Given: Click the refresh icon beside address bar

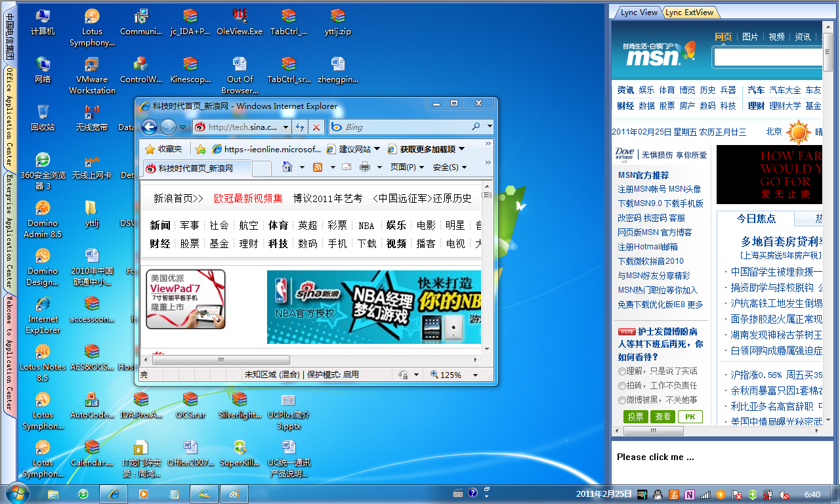Looking at the screenshot, I should pyautogui.click(x=300, y=127).
